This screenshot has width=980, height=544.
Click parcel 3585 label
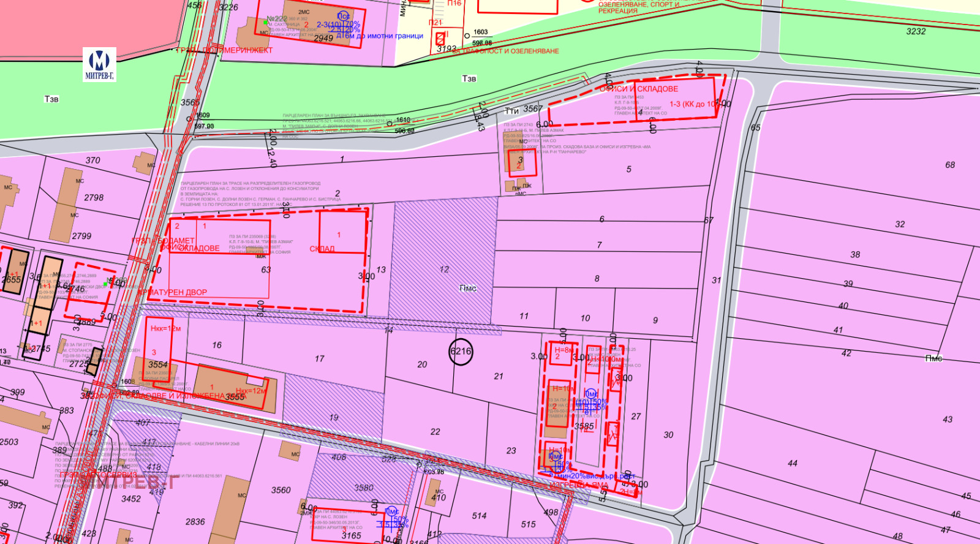pos(584,426)
